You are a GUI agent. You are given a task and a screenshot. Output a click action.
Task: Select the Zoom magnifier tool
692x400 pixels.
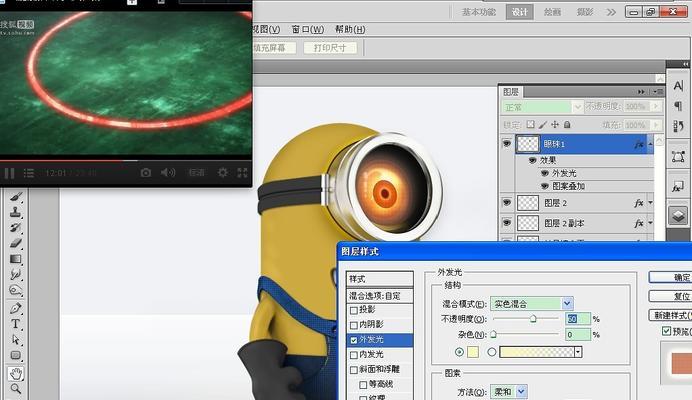[x=16, y=389]
